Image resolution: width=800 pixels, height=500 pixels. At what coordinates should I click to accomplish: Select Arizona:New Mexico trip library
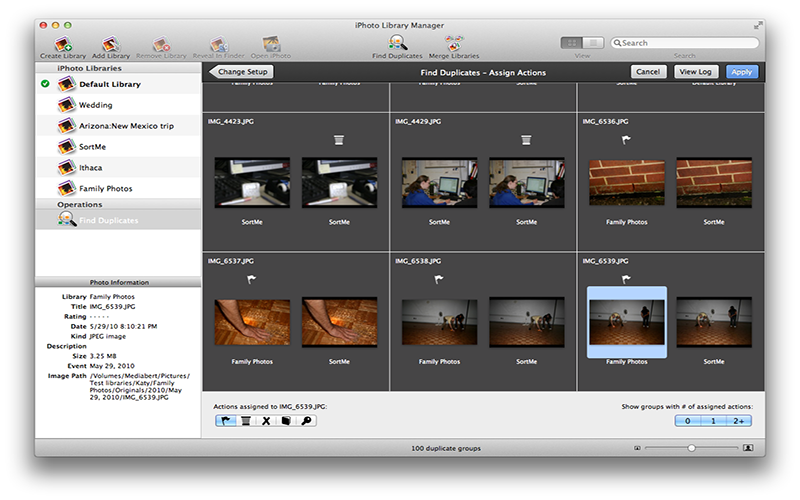(x=118, y=126)
